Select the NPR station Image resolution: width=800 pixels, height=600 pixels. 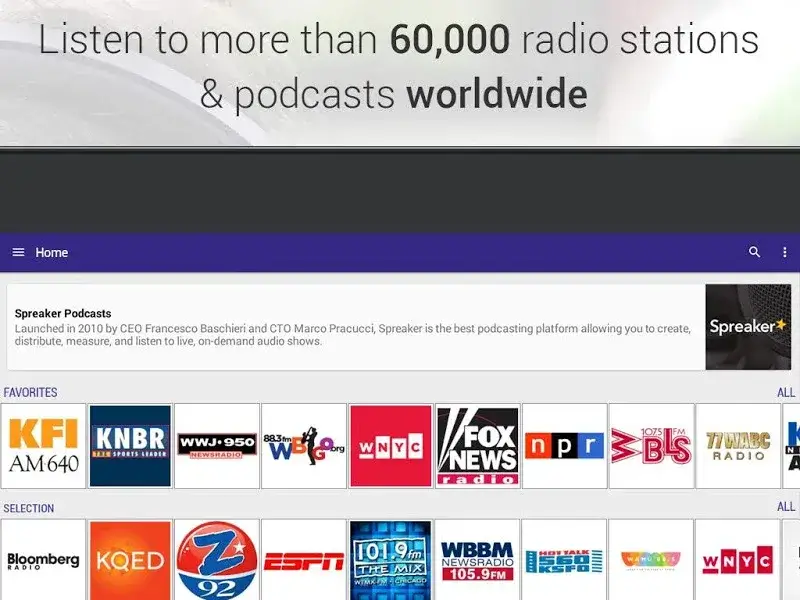tap(564, 446)
